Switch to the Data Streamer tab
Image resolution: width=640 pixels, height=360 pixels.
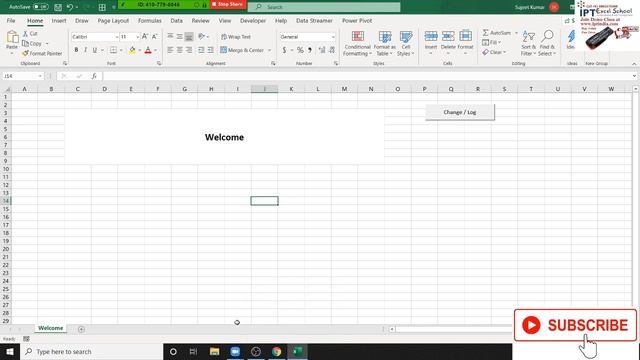pos(314,20)
